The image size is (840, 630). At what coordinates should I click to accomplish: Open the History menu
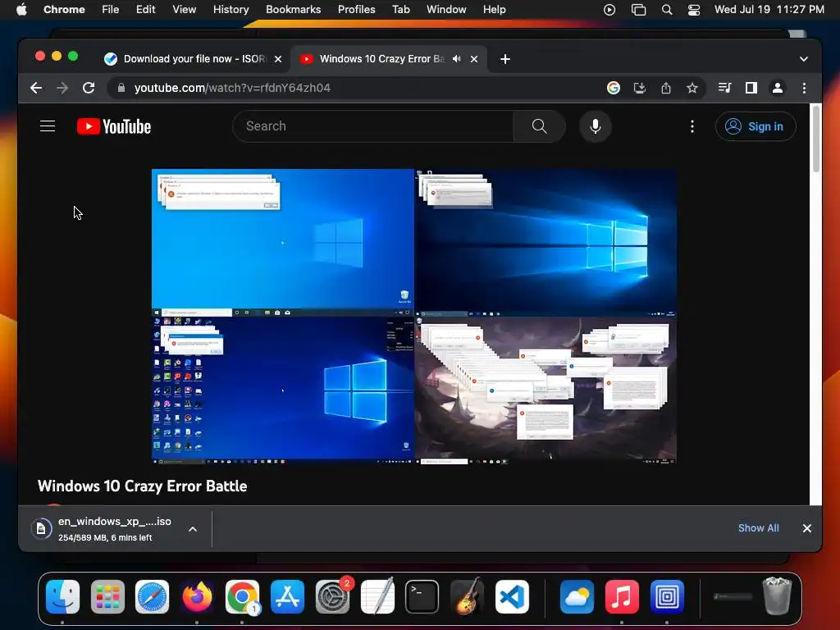point(231,10)
